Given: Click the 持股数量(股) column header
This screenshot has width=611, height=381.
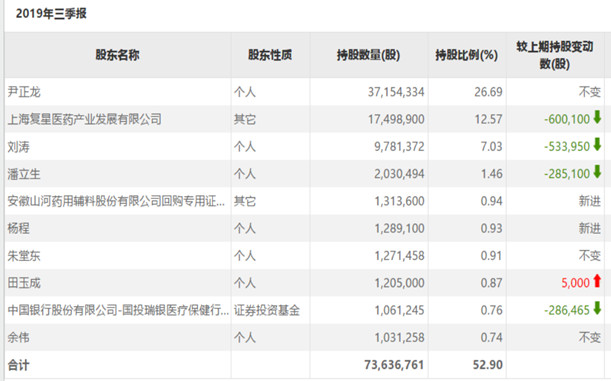Looking at the screenshot, I should pos(369,55).
